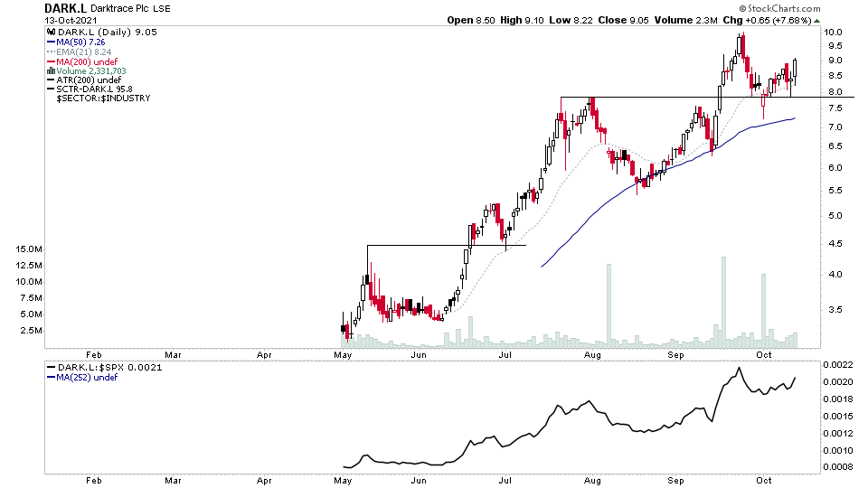The height and width of the screenshot is (488, 868).
Task: Click the early August volume spike bar
Action: [x=609, y=306]
